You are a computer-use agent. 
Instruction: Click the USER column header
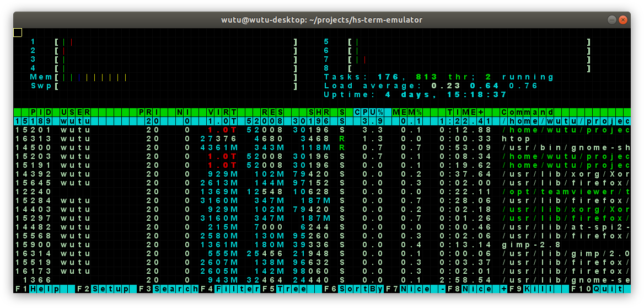(x=76, y=112)
